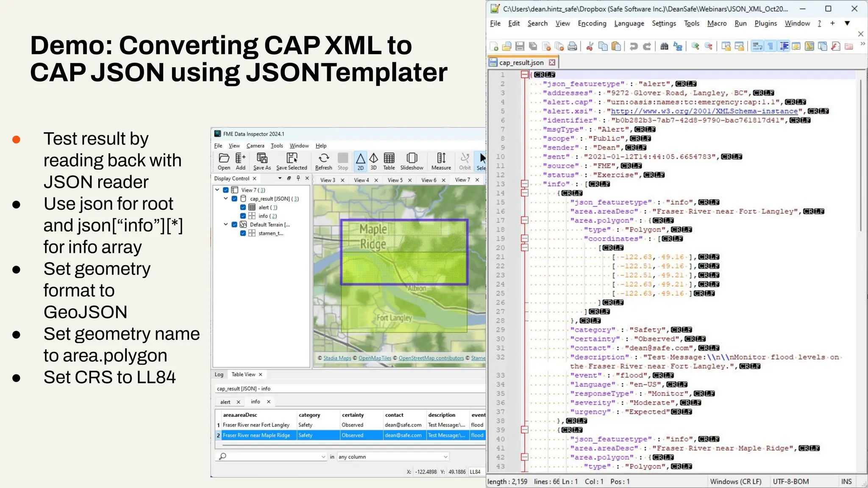This screenshot has width=868, height=488.
Task: Click Save As in Data Inspector toolbar
Action: [x=262, y=161]
